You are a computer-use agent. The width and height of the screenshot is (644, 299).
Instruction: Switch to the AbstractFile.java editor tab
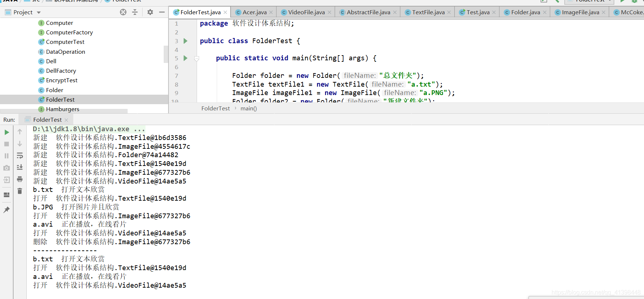(x=368, y=12)
